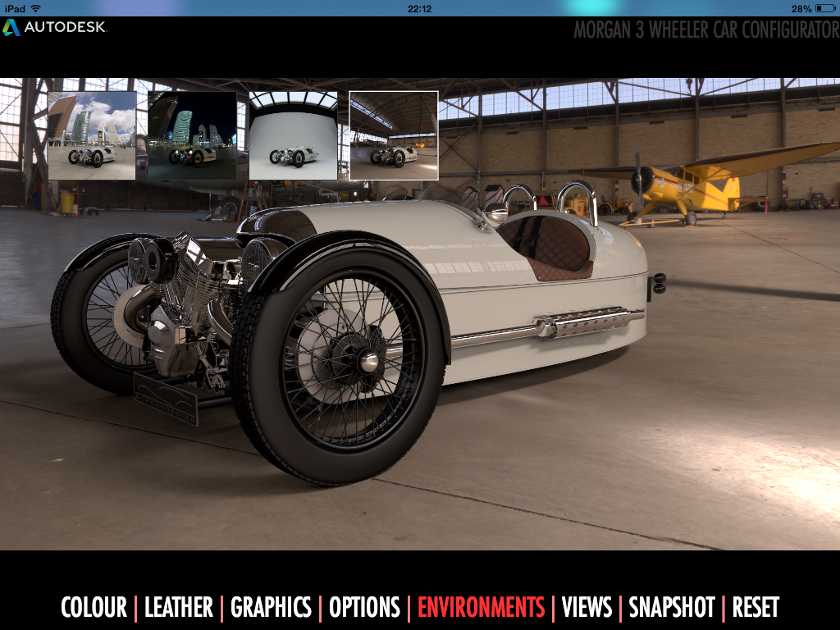
Task: Pick the aircraft hangar environment thumbnail
Action: click(394, 135)
